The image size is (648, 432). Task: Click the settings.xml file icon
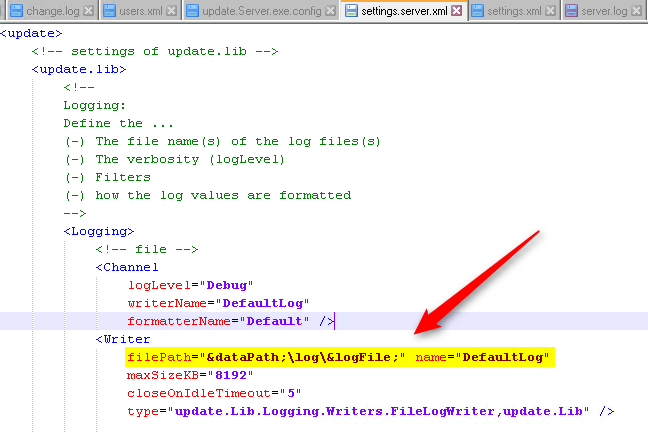coord(478,11)
